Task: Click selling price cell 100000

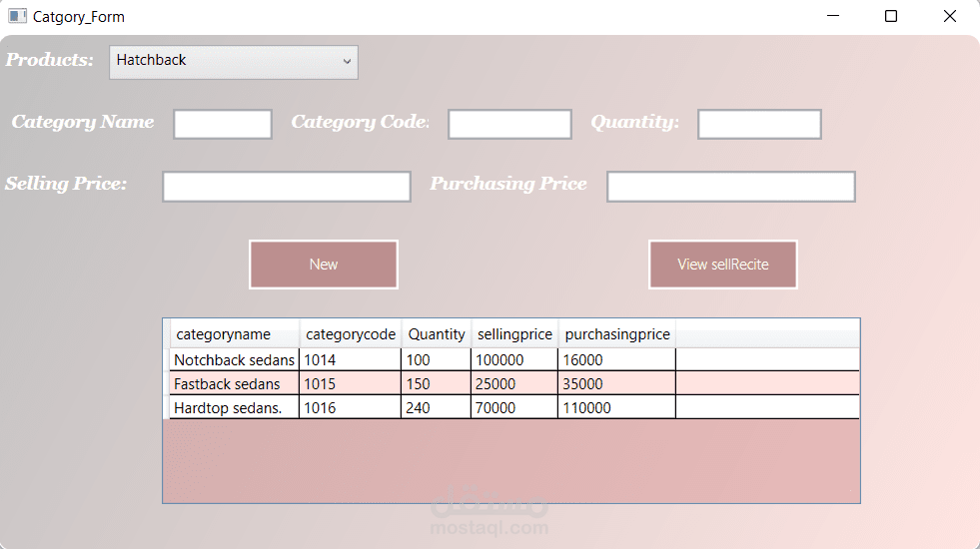Action: pyautogui.click(x=514, y=359)
